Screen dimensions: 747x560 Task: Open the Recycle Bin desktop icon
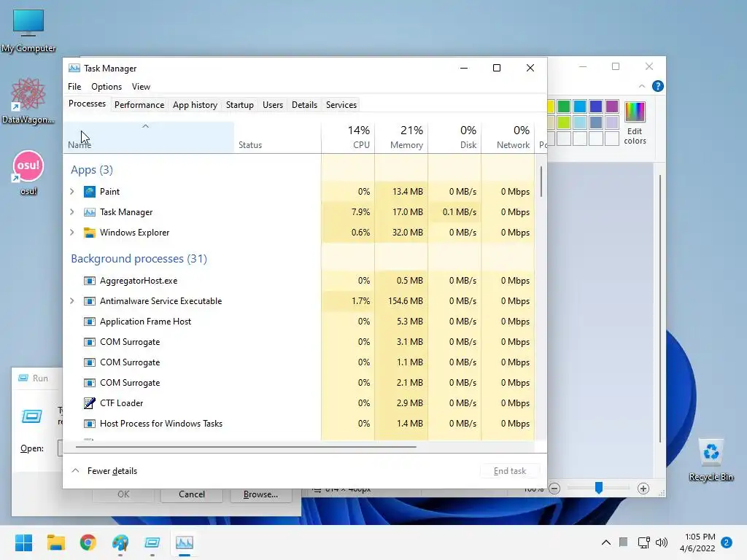tap(711, 460)
